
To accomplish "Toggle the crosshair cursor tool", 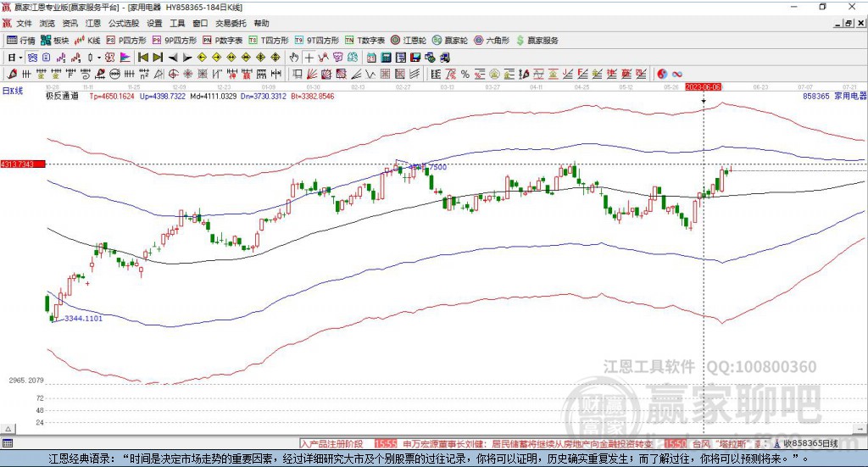I will click(x=309, y=57).
